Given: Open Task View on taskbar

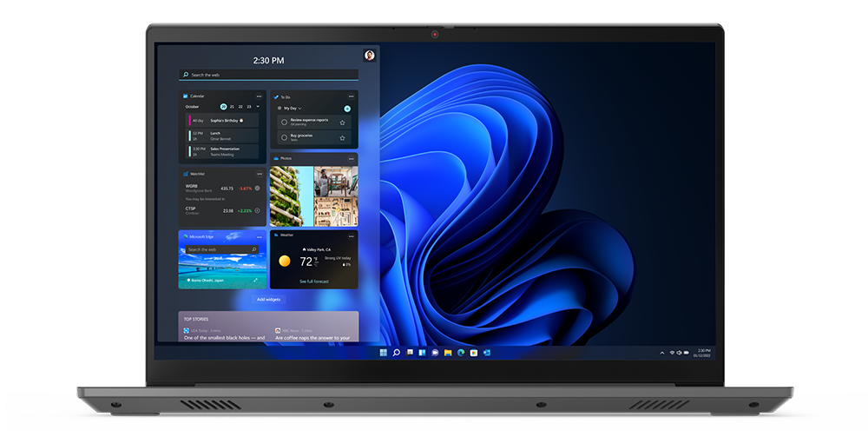Looking at the screenshot, I should (410, 353).
